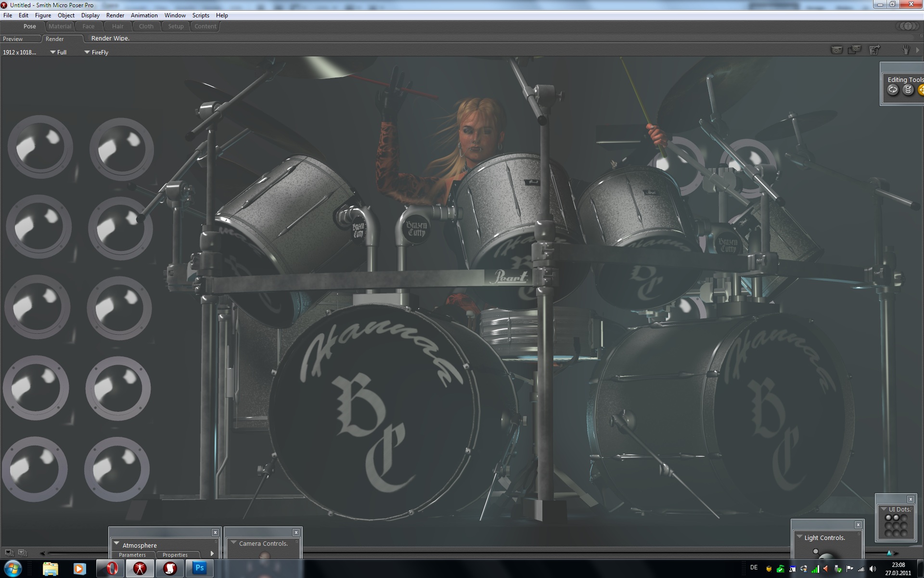Close the Camera Controls panel
Screen dimensions: 924x578
[296, 532]
